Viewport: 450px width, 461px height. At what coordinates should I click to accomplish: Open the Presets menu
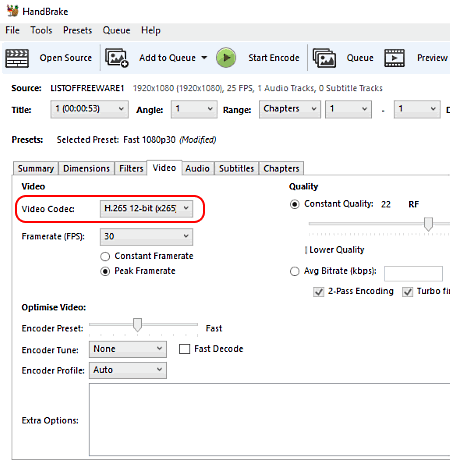77,30
